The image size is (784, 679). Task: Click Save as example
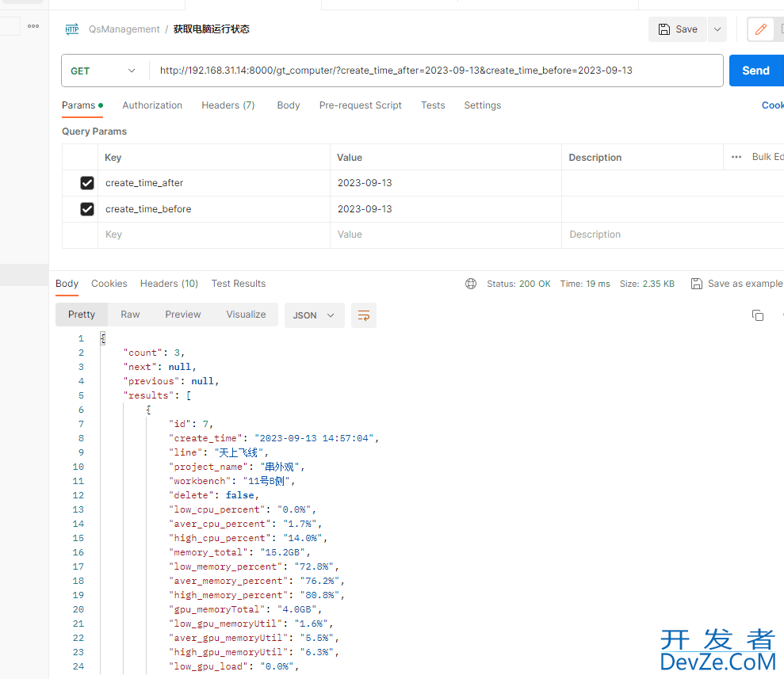[x=736, y=284]
